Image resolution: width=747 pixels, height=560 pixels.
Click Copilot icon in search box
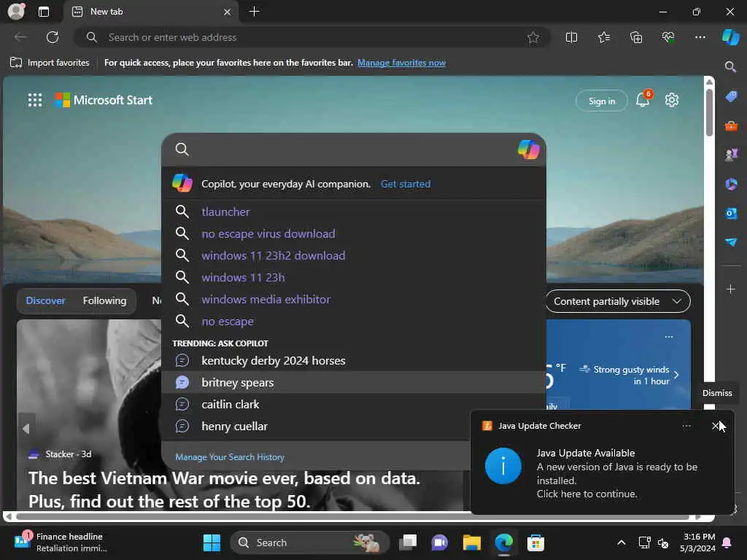(528, 149)
